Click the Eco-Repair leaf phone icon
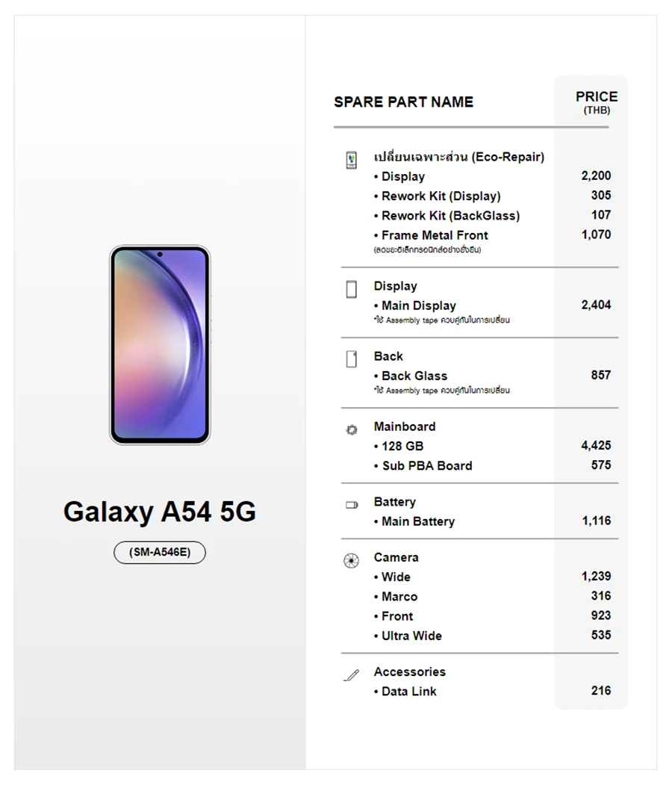 pyautogui.click(x=352, y=161)
